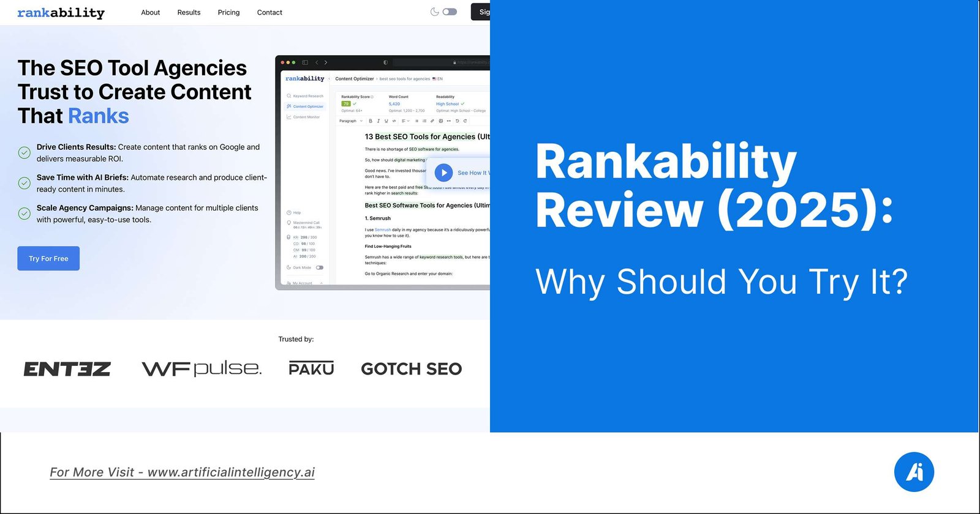
Task: Open the Contact page
Action: click(269, 12)
